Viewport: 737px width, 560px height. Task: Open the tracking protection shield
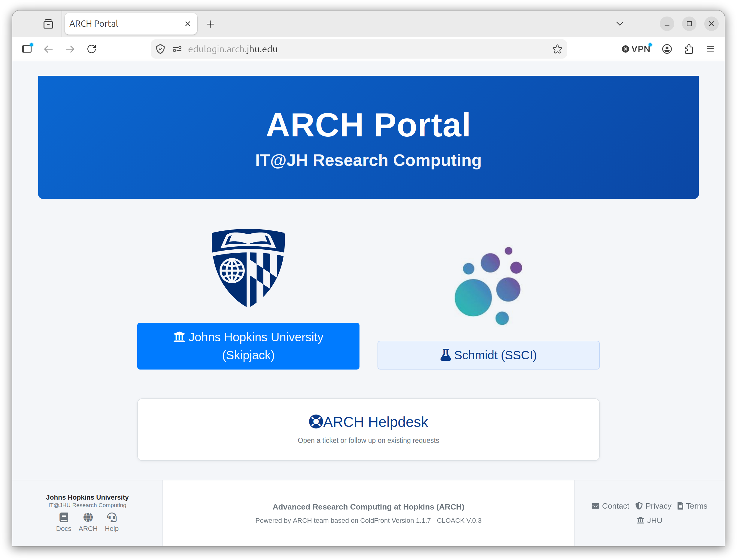click(x=160, y=49)
